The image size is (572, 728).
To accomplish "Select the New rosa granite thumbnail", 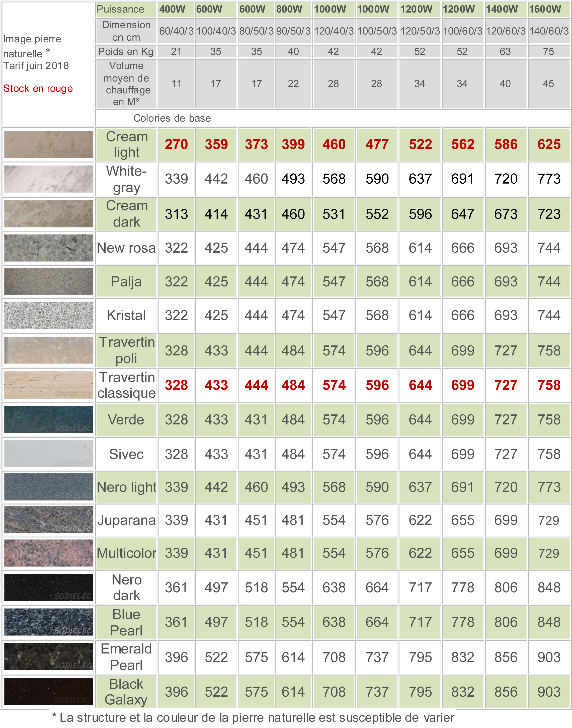I will (x=49, y=248).
